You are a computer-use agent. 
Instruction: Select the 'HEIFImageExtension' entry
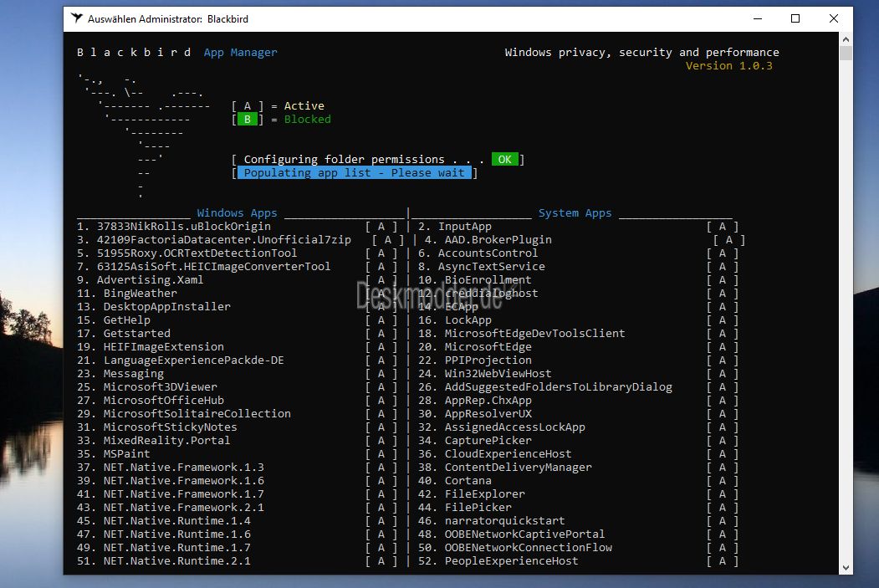click(x=164, y=347)
